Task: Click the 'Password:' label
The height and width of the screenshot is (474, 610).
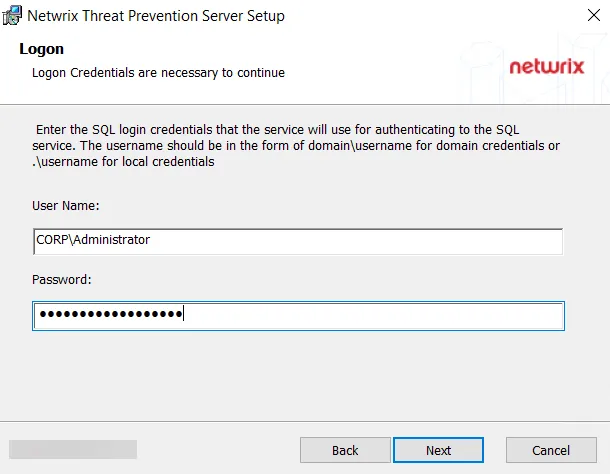Action: [62, 279]
